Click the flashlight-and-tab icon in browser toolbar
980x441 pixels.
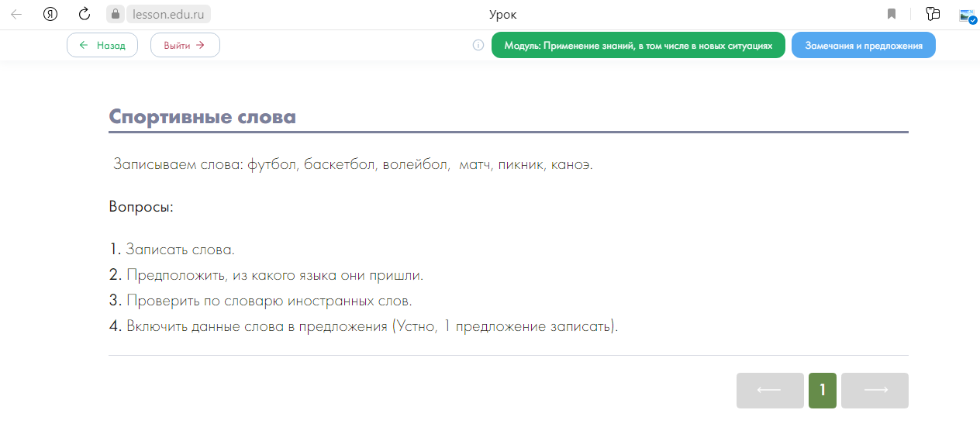pos(933,14)
